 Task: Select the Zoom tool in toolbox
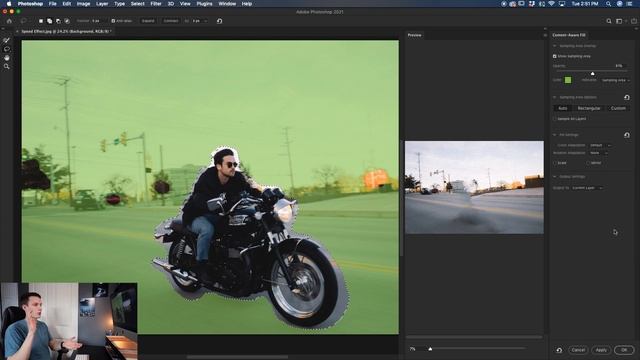tap(7, 66)
